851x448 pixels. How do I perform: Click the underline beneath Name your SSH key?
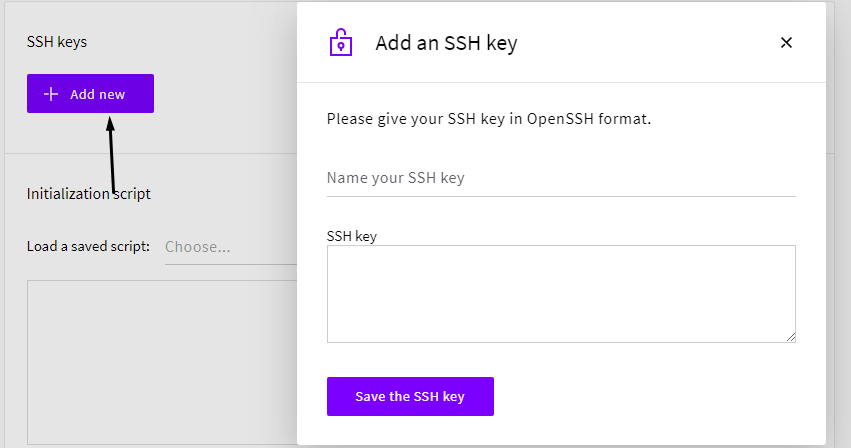pos(561,196)
